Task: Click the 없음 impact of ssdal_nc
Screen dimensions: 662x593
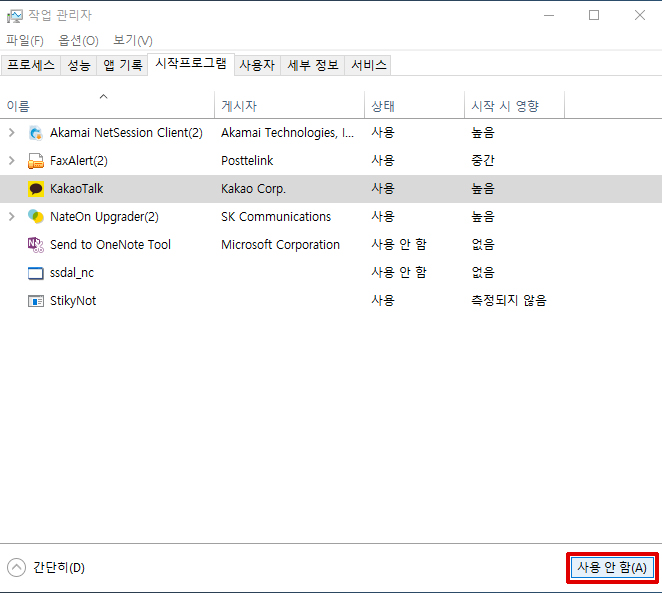Action: point(483,273)
